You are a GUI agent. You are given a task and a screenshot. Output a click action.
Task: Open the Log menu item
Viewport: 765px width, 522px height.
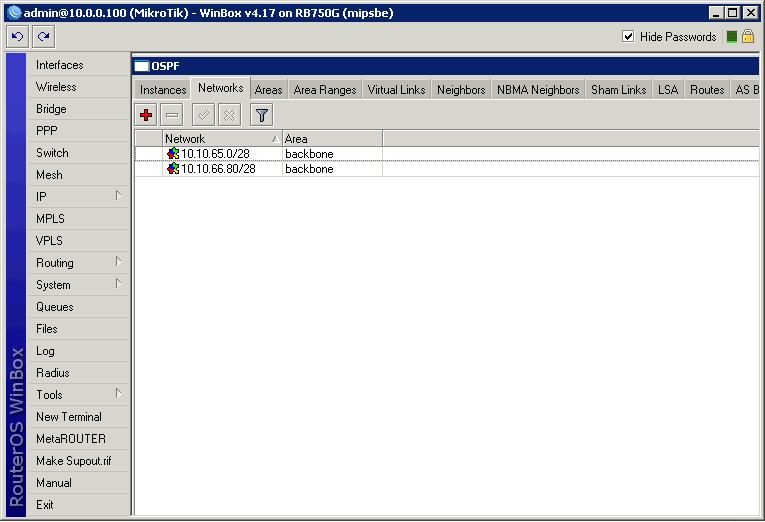(x=78, y=351)
